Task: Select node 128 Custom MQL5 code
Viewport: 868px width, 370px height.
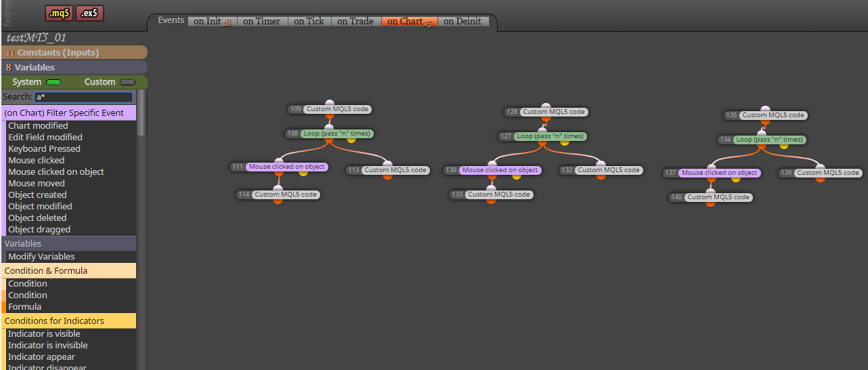Action: coord(554,112)
